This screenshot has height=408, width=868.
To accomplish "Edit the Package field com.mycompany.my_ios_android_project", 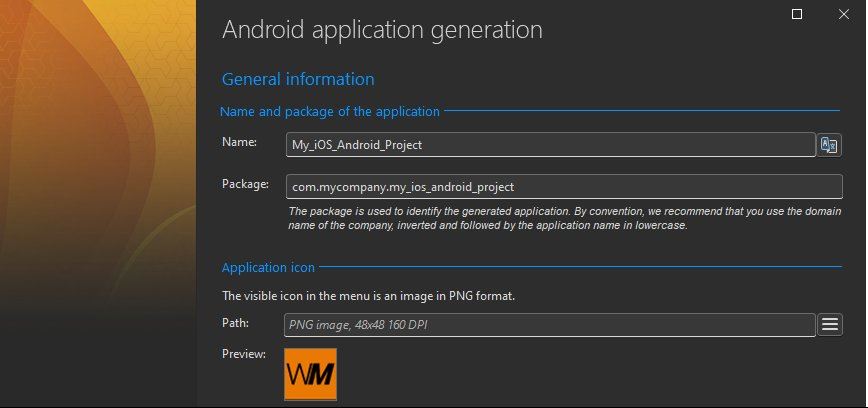I will (x=564, y=187).
